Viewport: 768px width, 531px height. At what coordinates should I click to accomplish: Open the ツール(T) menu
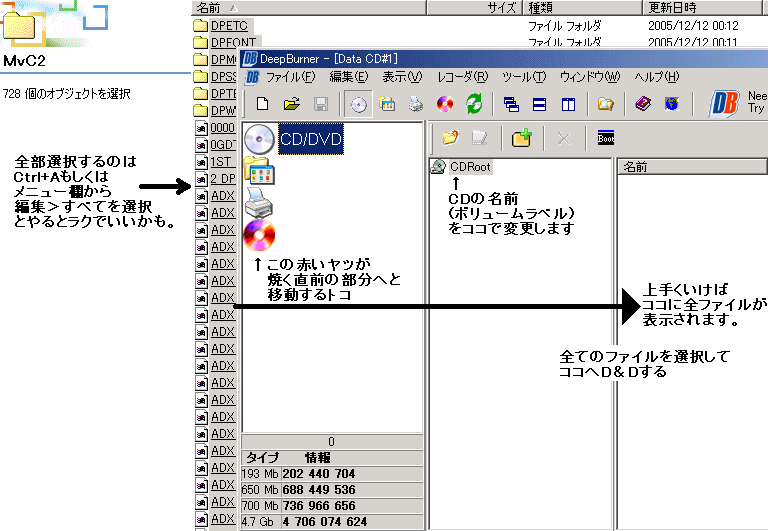pyautogui.click(x=524, y=77)
